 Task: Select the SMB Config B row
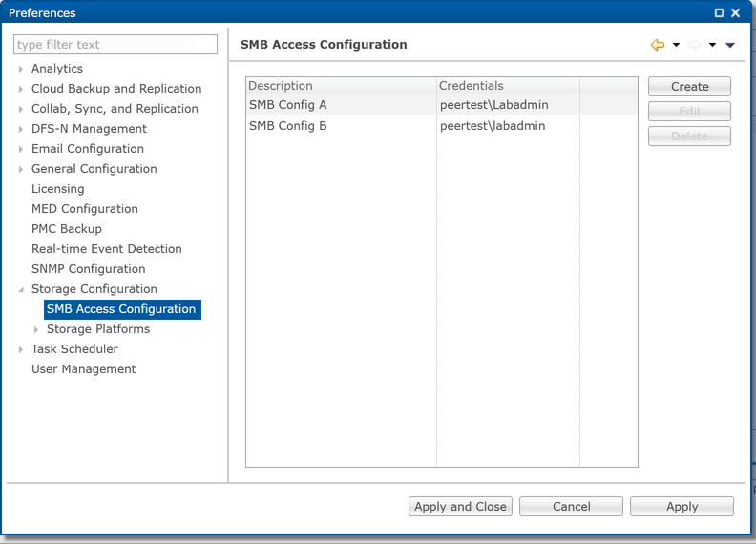442,125
